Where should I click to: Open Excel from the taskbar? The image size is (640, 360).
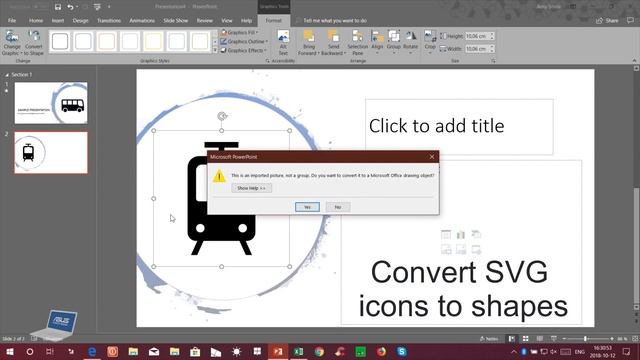tap(298, 351)
